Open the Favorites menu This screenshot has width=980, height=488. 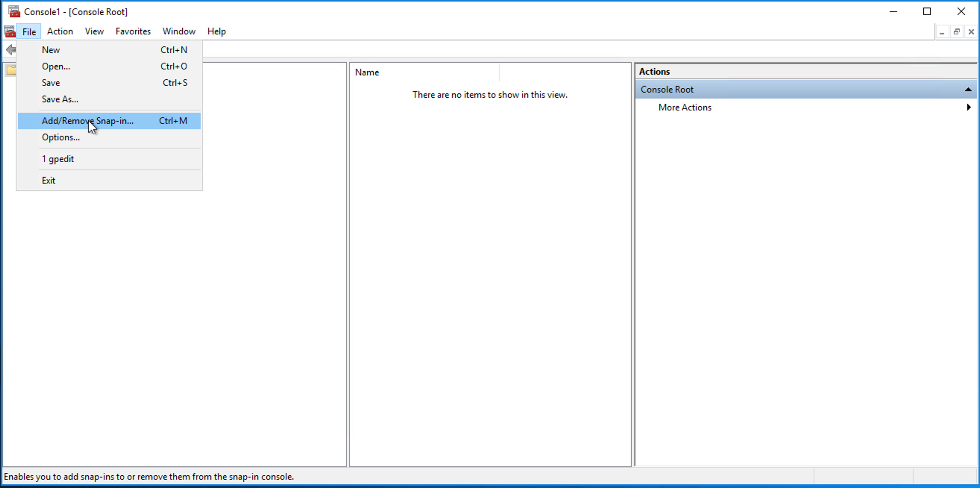pyautogui.click(x=133, y=31)
